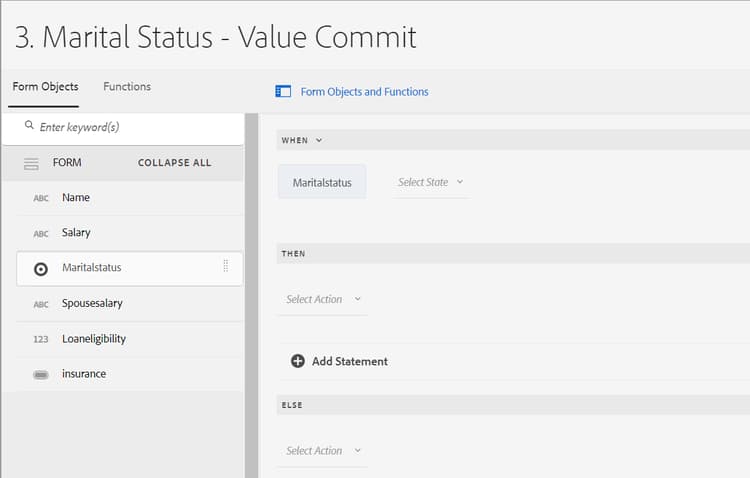Screen dimensions: 750x478
Task: Click the FORM hamburger icon
Action: [31, 163]
